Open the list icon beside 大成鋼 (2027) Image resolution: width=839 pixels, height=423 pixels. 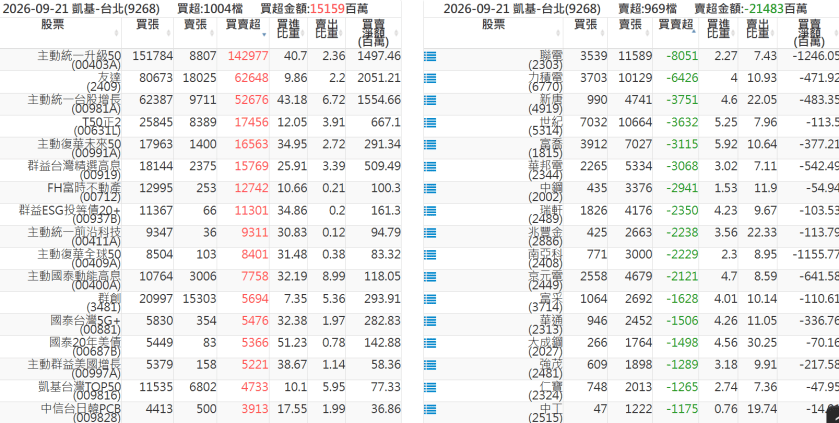point(430,343)
